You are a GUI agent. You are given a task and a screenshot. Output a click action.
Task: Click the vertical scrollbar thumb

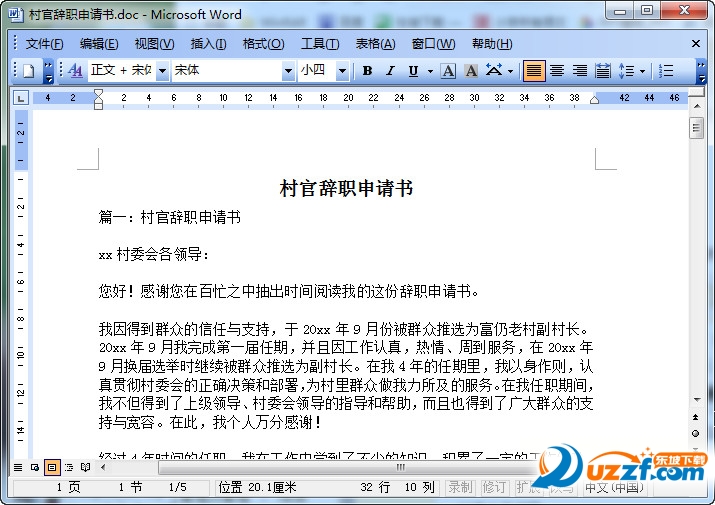tap(696, 128)
